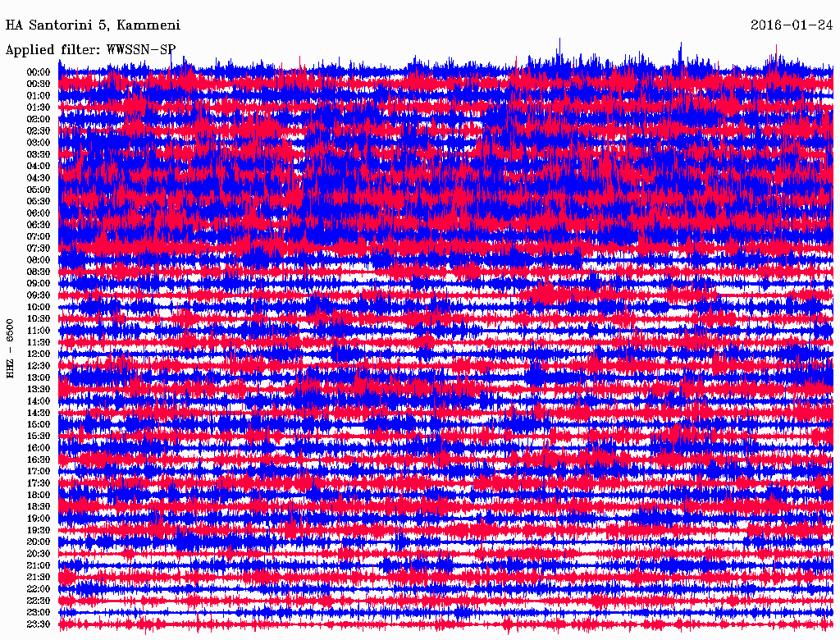Select the 04:30 time label
The width and height of the screenshot is (840, 640).
pyautogui.click(x=38, y=178)
